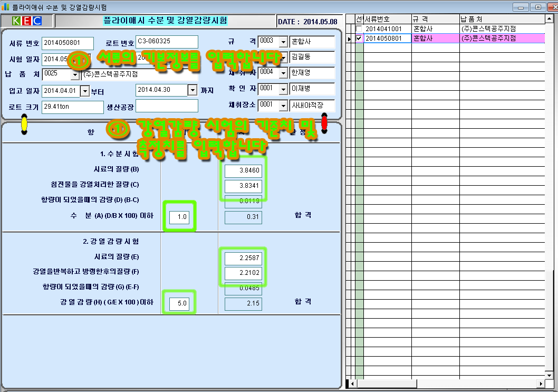558x392 pixels.
Task: Click the row pointer arrow beside 2014050801
Action: [x=350, y=39]
